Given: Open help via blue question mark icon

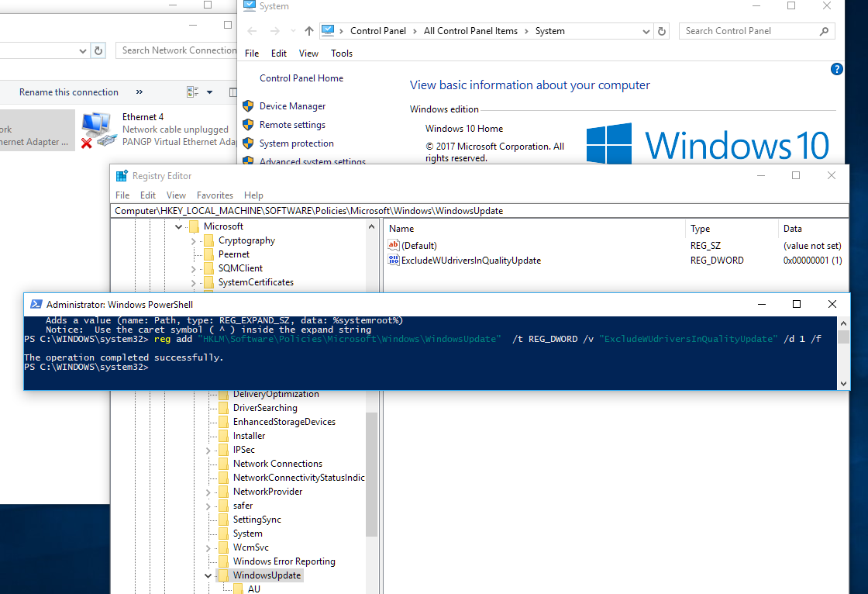Looking at the screenshot, I should [836, 69].
